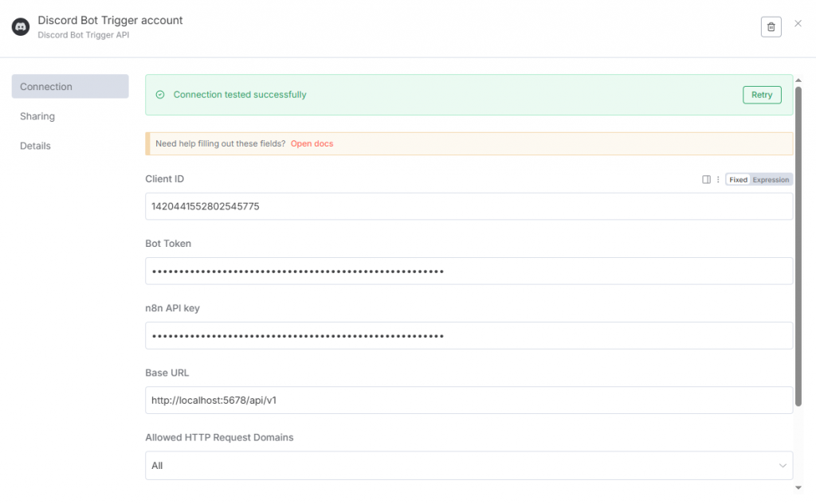This screenshot has width=816, height=504.
Task: Click 'Allowed HTTP Request Domains' label
Action: point(219,437)
